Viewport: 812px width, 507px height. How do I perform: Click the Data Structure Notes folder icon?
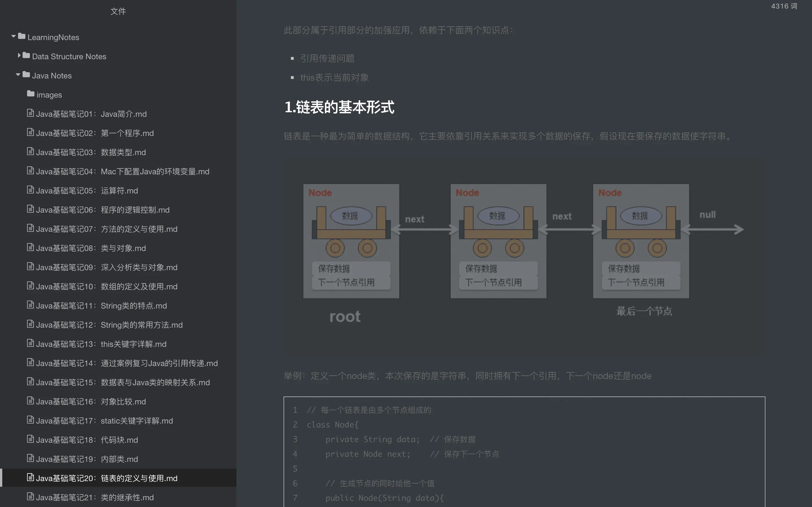pos(26,55)
